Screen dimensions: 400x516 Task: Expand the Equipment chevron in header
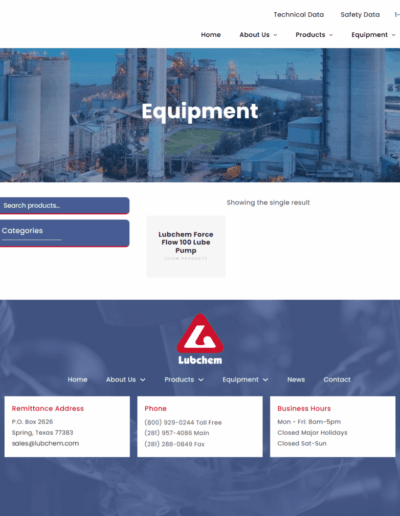coord(394,35)
